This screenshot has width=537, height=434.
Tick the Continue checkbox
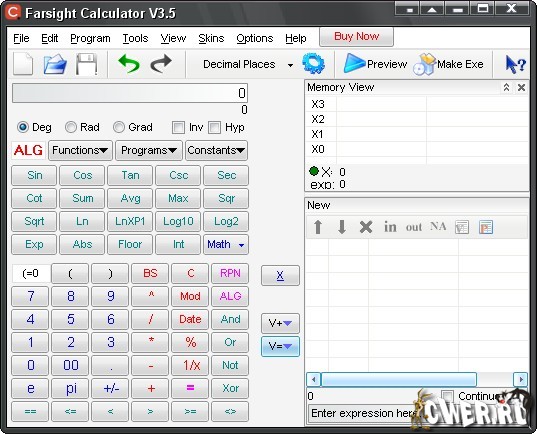click(x=447, y=396)
